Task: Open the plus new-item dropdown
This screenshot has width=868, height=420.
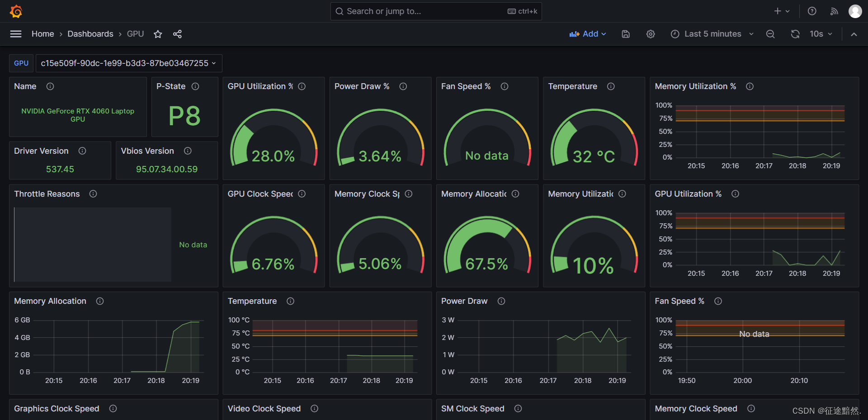Action: coord(782,11)
